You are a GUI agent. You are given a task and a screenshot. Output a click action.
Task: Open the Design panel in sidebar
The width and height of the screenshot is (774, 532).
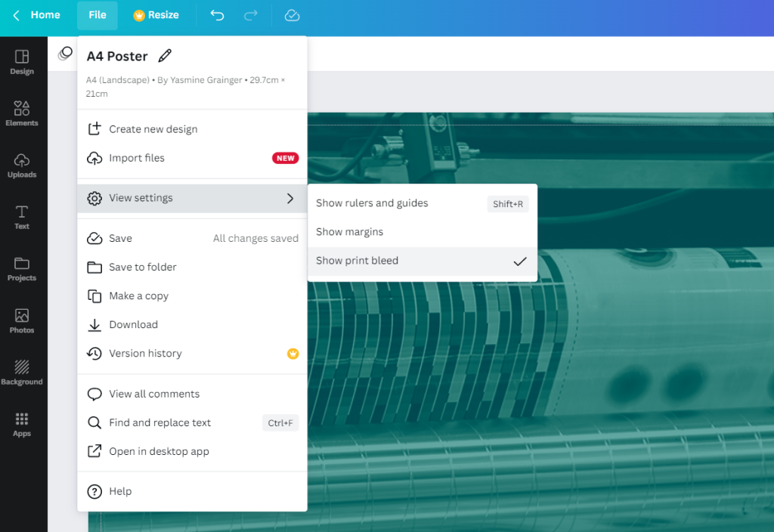(x=22, y=62)
